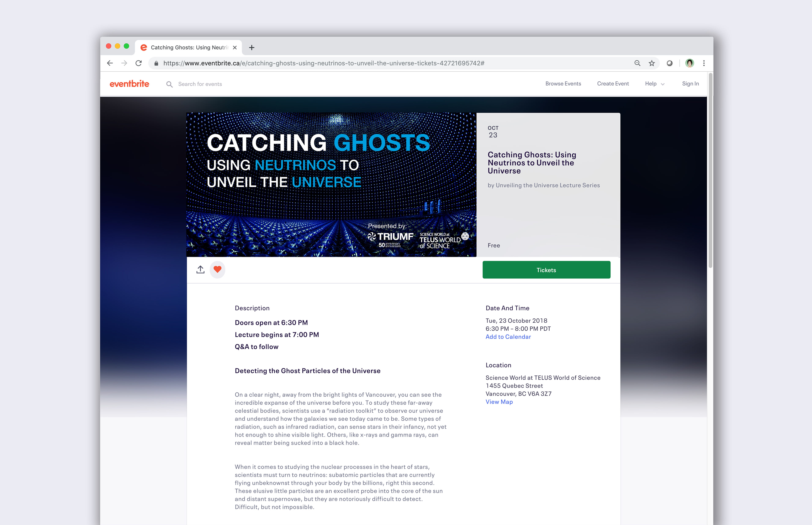The image size is (812, 525).
Task: Open organizer Unveiling the Universe Lecture Series
Action: point(548,185)
